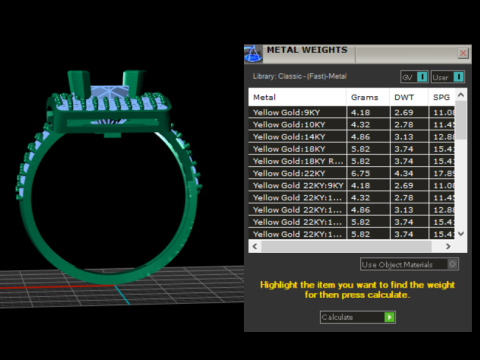The image size is (480, 360).
Task: Click the horizontal scroll left arrow
Action: coord(255,246)
